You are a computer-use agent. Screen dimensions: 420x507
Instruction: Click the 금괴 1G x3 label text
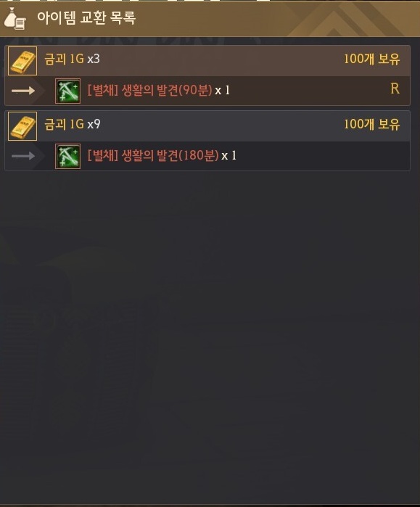point(72,59)
